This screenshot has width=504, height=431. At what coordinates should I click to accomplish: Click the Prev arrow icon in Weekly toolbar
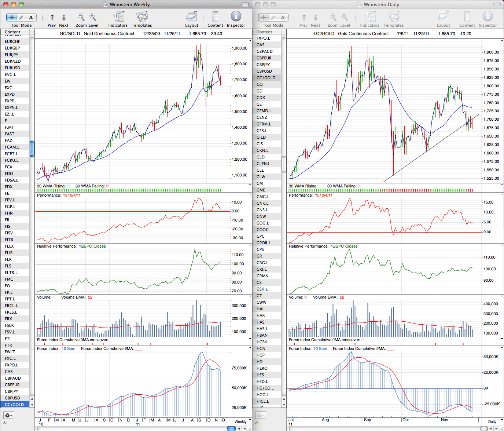tap(52, 17)
